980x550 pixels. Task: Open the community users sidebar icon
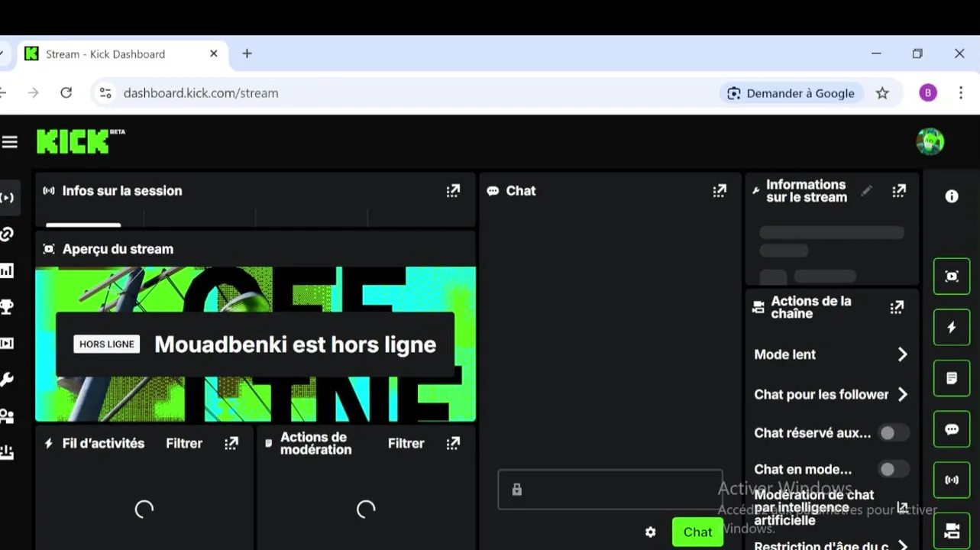[x=7, y=416]
